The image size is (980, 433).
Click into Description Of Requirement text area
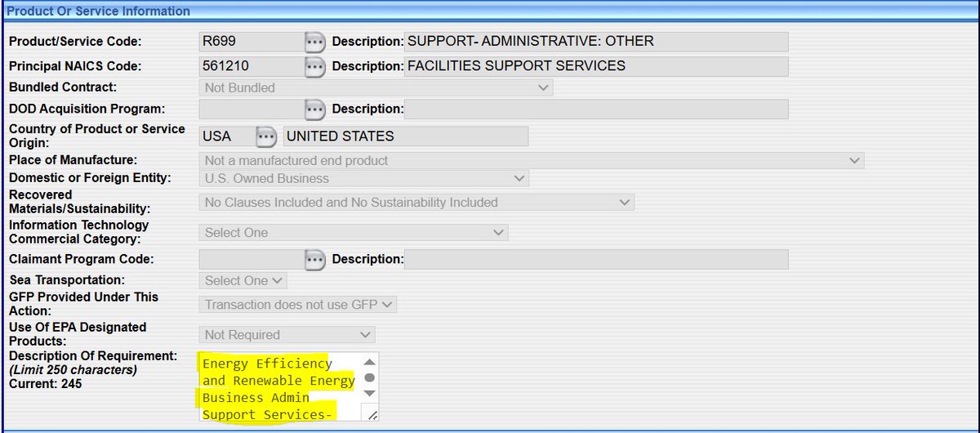click(278, 388)
